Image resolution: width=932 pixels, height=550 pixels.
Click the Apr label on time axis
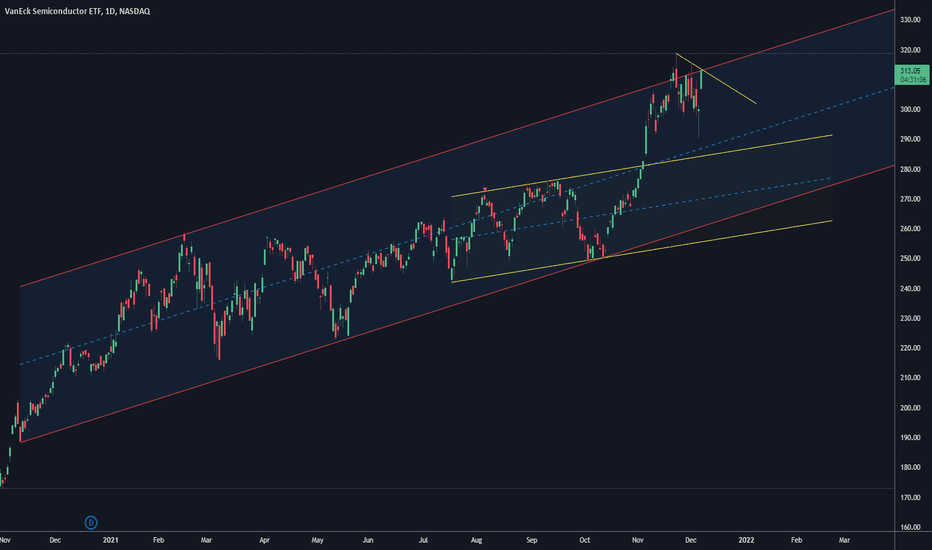(x=265, y=540)
